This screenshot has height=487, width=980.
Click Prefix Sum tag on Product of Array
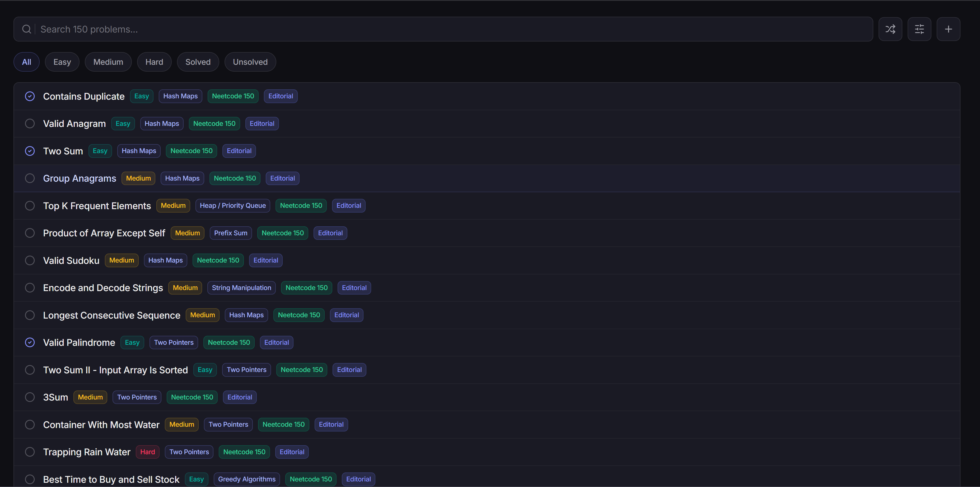pos(231,233)
